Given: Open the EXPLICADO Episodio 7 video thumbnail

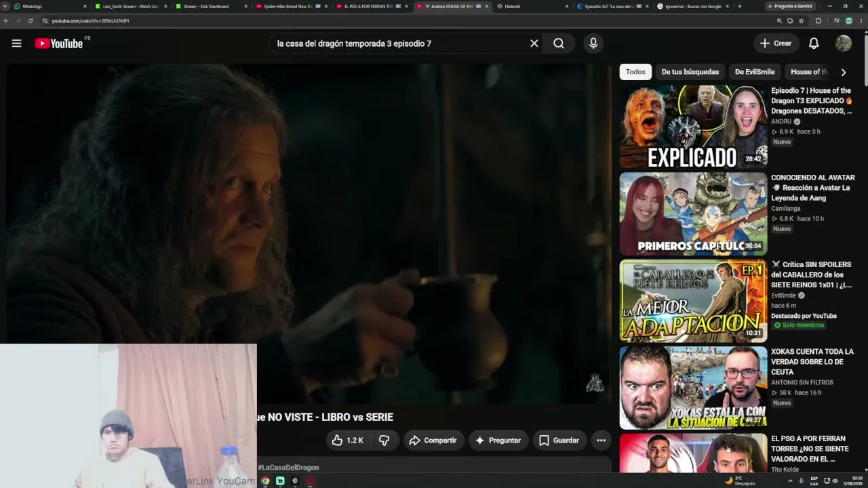Looking at the screenshot, I should 693,127.
